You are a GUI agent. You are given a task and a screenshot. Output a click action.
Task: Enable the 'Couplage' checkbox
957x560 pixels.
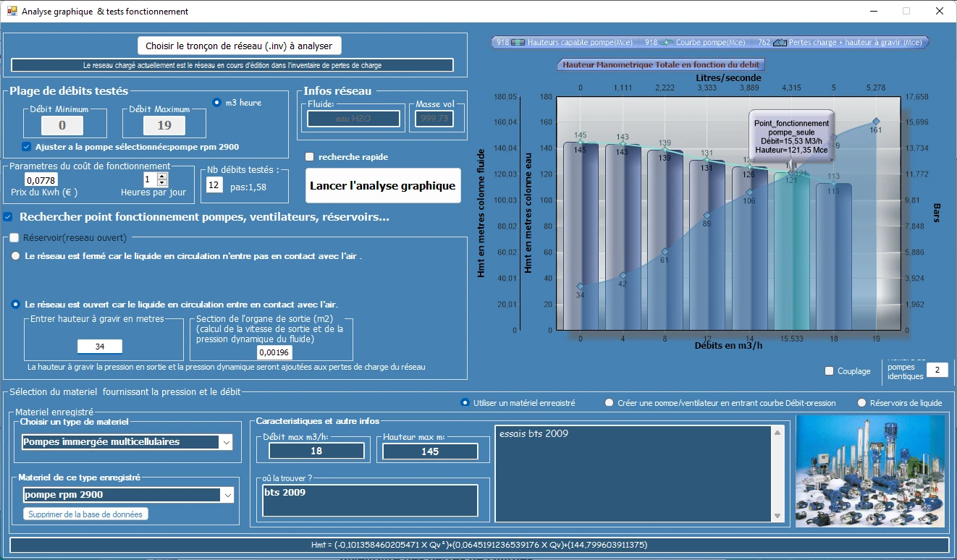pos(830,371)
